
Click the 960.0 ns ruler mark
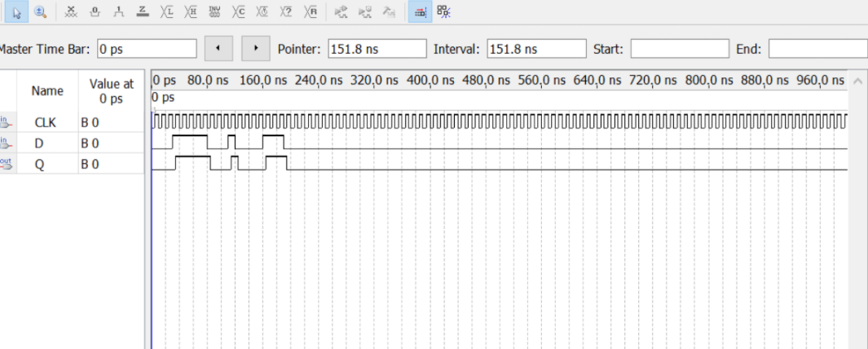tap(821, 81)
